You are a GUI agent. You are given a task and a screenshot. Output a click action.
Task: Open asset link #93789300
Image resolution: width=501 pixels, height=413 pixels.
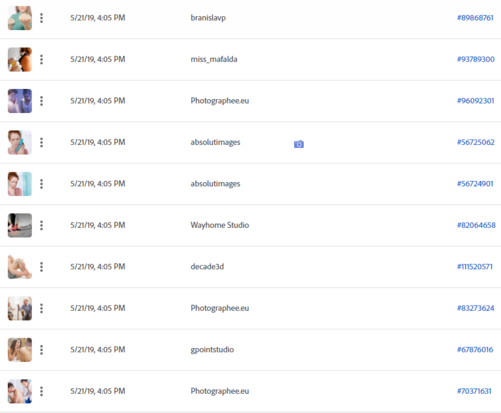pyautogui.click(x=476, y=59)
